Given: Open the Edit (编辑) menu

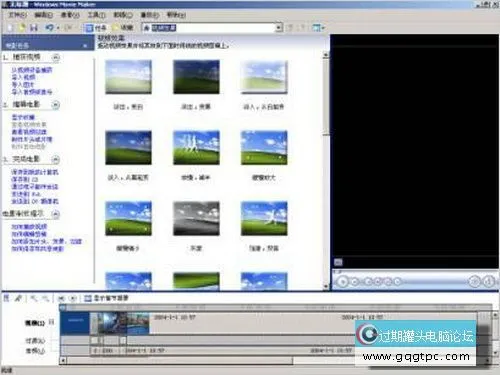Looking at the screenshot, I should 43,15.
